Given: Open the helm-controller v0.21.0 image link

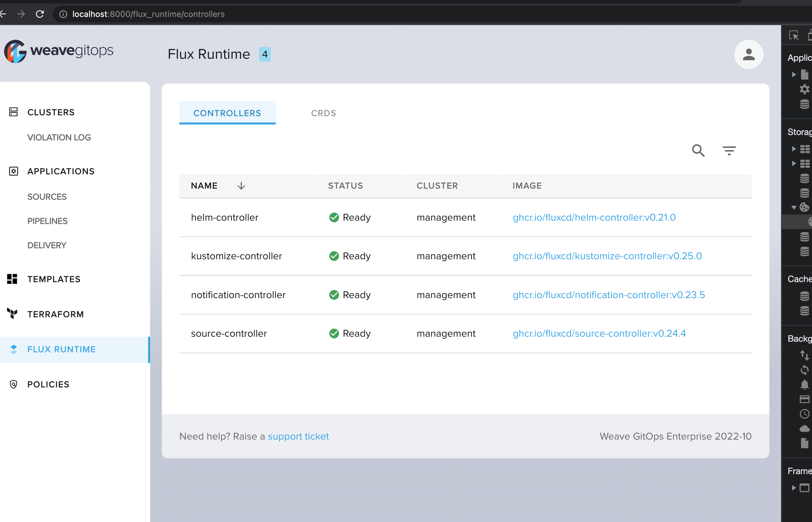Looking at the screenshot, I should click(594, 218).
